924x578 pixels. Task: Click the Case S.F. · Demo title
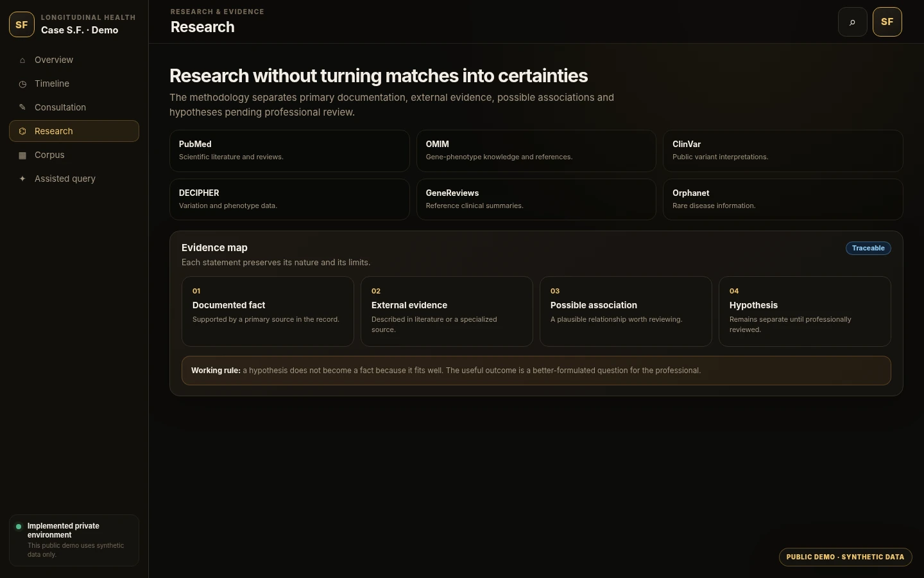(x=80, y=30)
